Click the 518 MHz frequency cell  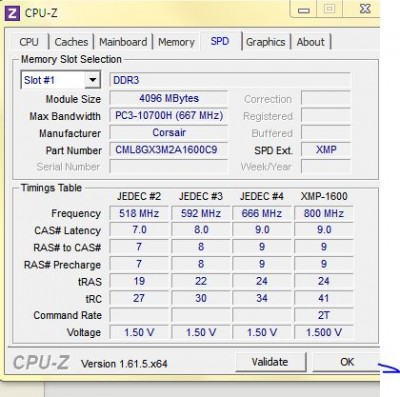point(139,213)
